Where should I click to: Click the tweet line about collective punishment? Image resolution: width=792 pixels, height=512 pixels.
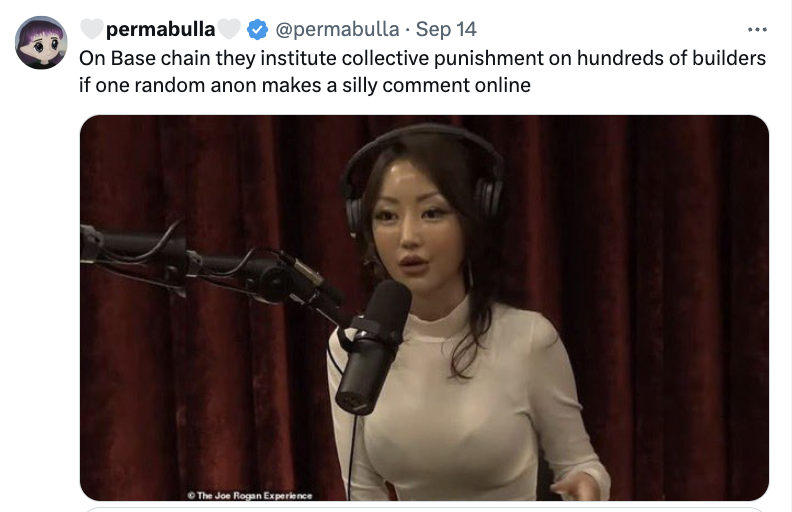pyautogui.click(x=422, y=58)
